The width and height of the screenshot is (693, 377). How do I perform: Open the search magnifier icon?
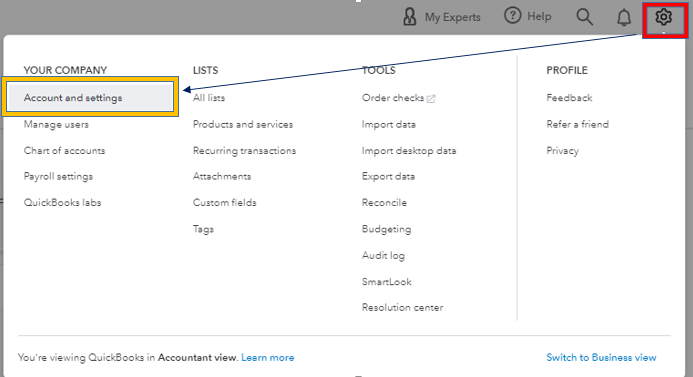coord(584,17)
